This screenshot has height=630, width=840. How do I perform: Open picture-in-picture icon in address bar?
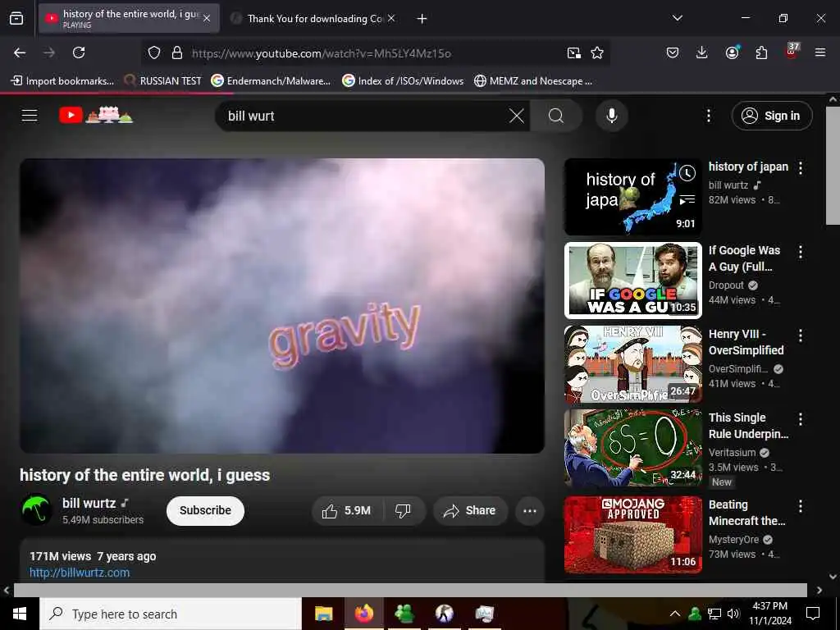(573, 52)
